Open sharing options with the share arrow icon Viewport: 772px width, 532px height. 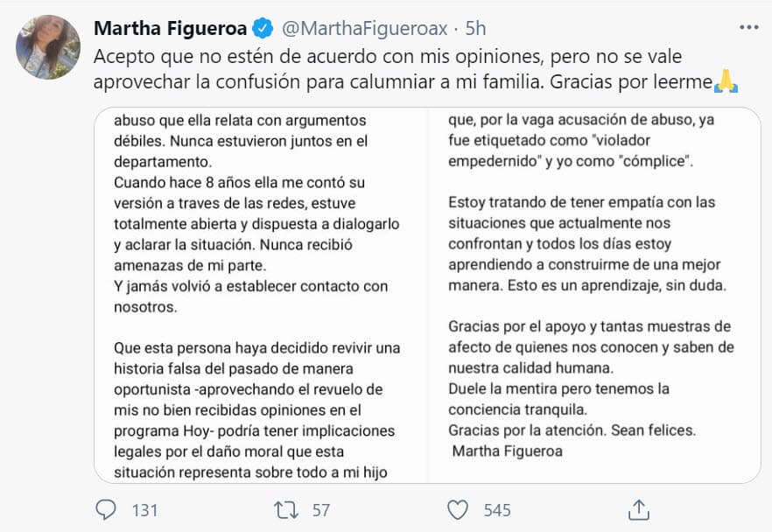640,509
